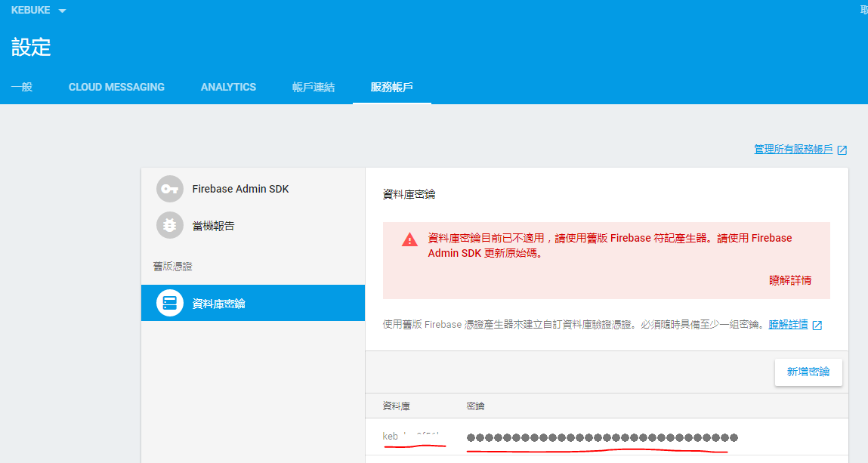Click the 密鑰 column header
This screenshot has width=868, height=463.
click(475, 406)
